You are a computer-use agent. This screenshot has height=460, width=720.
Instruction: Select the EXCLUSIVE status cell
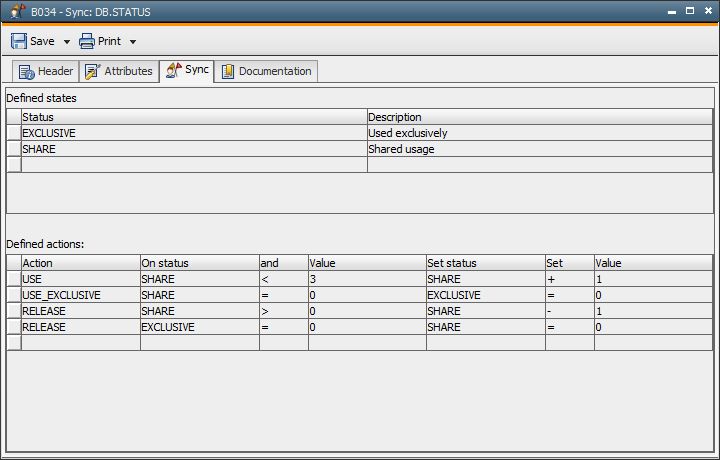tap(194, 133)
